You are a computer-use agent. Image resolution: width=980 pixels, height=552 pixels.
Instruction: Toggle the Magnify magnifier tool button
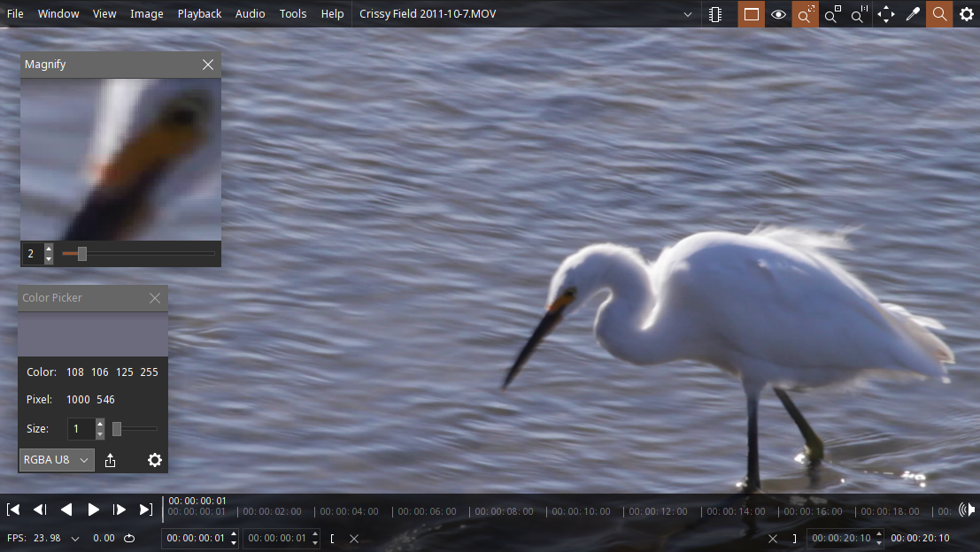click(x=939, y=14)
